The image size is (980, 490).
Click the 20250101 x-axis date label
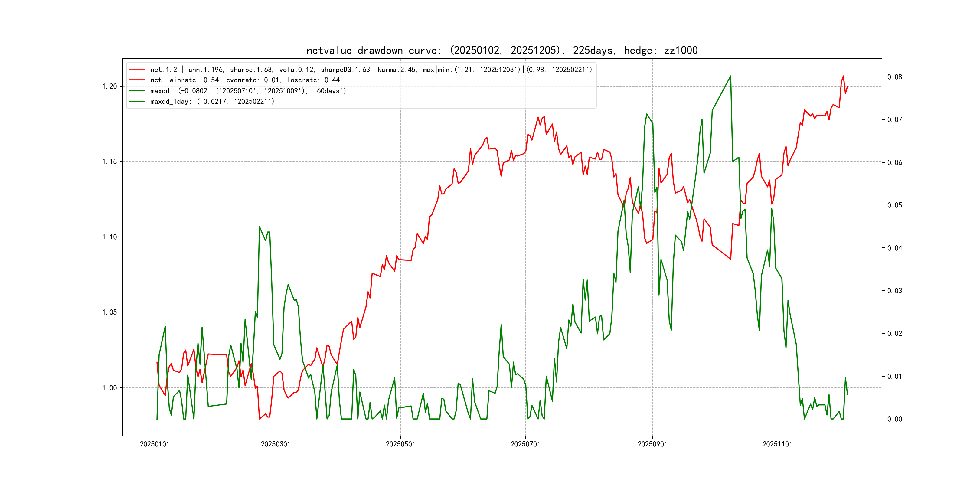[155, 444]
